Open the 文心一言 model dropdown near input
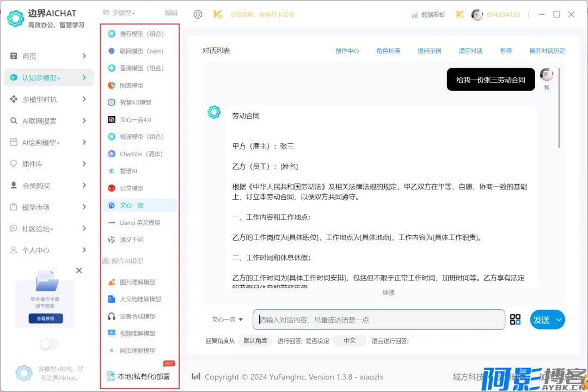Viewport: 588px width, 392px height. (227, 320)
